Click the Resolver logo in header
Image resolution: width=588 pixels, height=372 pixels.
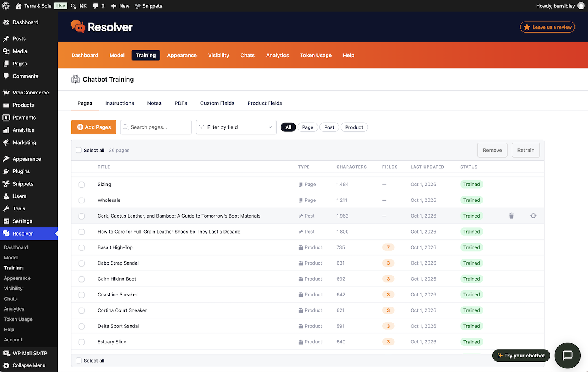pyautogui.click(x=102, y=27)
